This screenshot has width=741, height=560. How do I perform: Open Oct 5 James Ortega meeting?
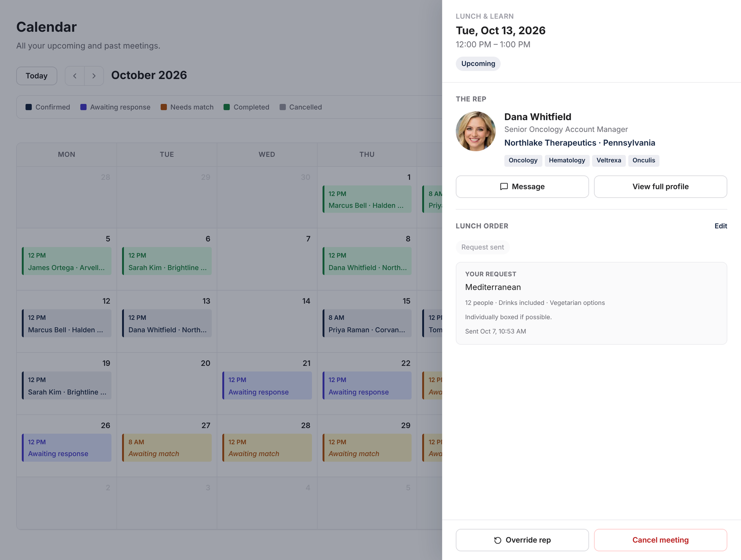point(67,261)
